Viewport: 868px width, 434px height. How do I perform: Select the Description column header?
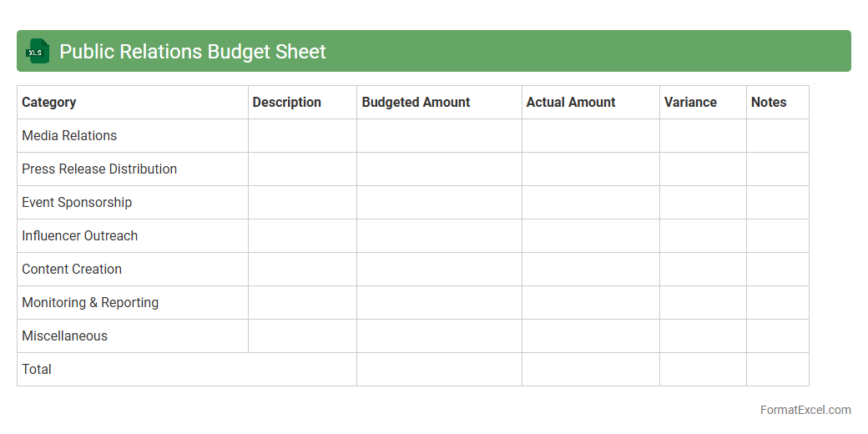tap(287, 103)
